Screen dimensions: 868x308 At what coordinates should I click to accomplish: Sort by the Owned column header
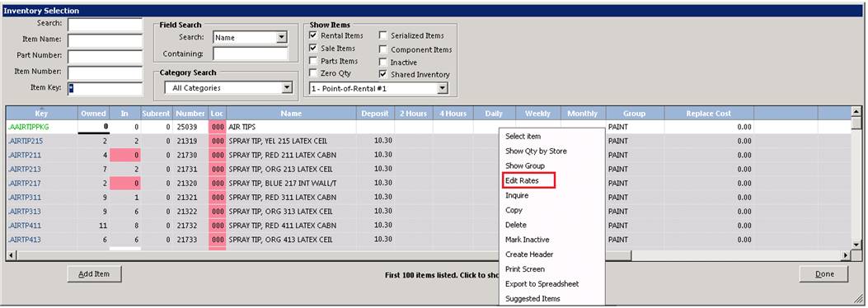pyautogui.click(x=93, y=113)
